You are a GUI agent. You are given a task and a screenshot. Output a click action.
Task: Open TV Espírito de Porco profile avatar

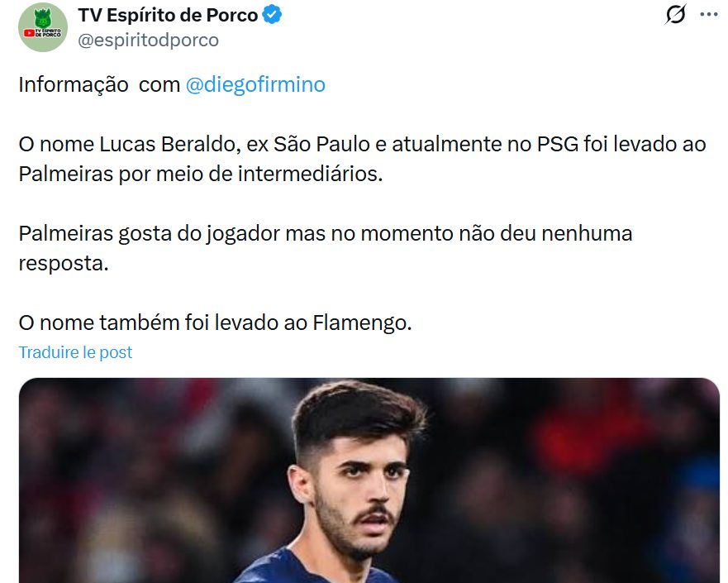tap(43, 27)
